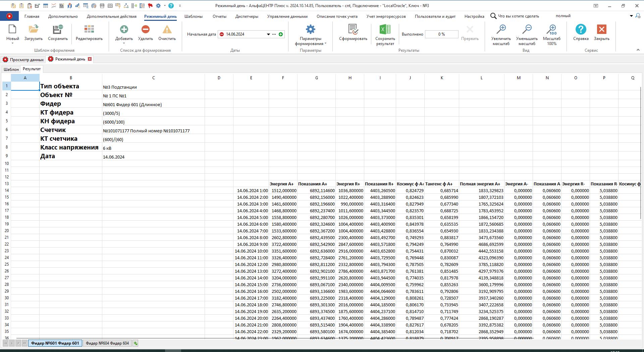This screenshot has height=352, width=644.
Task: Click the Очистить warning icon
Action: tap(167, 30)
